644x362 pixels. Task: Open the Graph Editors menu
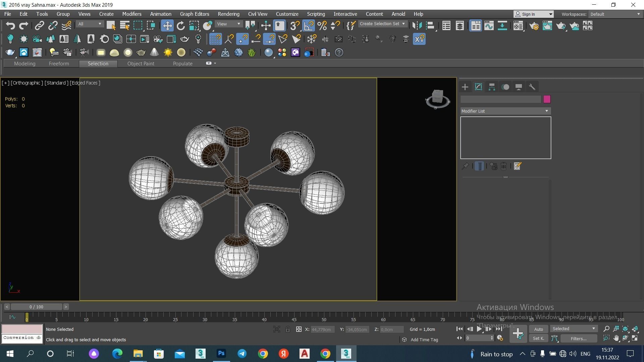pos(195,14)
